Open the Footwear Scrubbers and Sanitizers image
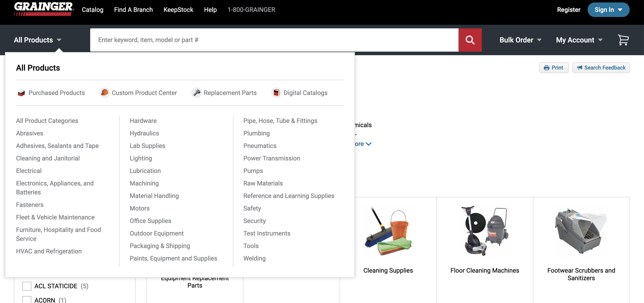Viewport: 644px width, 303px height. tap(581, 231)
